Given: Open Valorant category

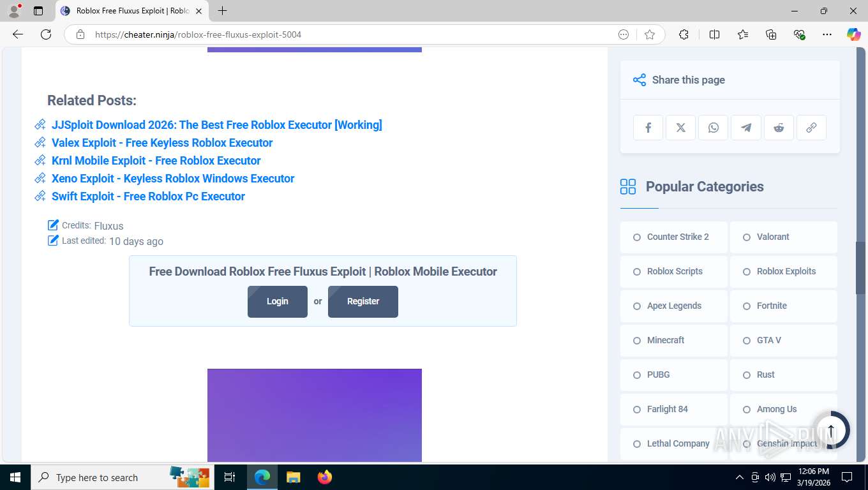Looking at the screenshot, I should tap(783, 237).
